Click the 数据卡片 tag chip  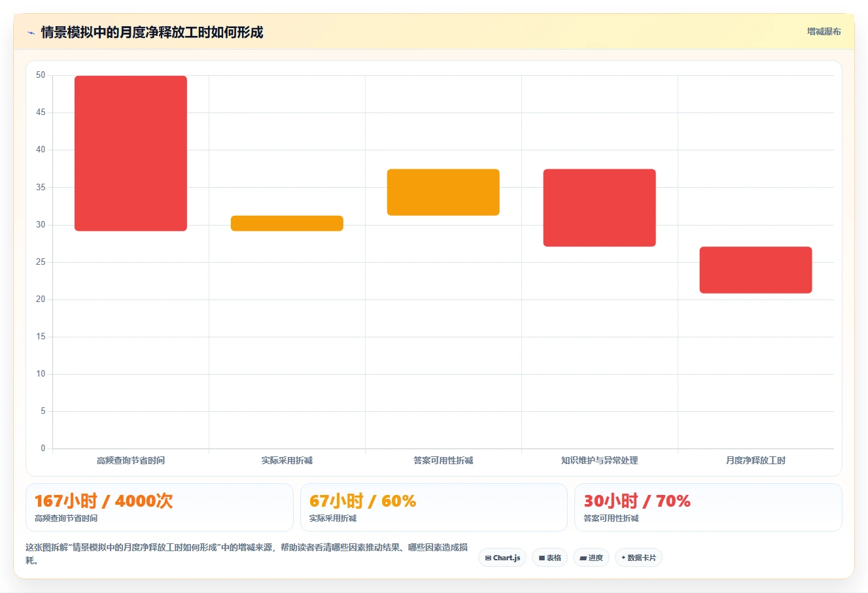tap(638, 558)
